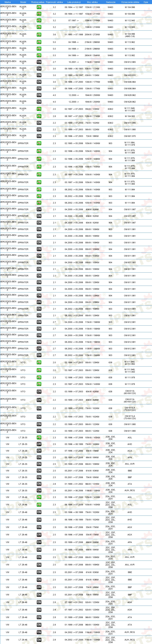Click the ON icon in the LT 28-35 ATA row

tap(39, 484)
